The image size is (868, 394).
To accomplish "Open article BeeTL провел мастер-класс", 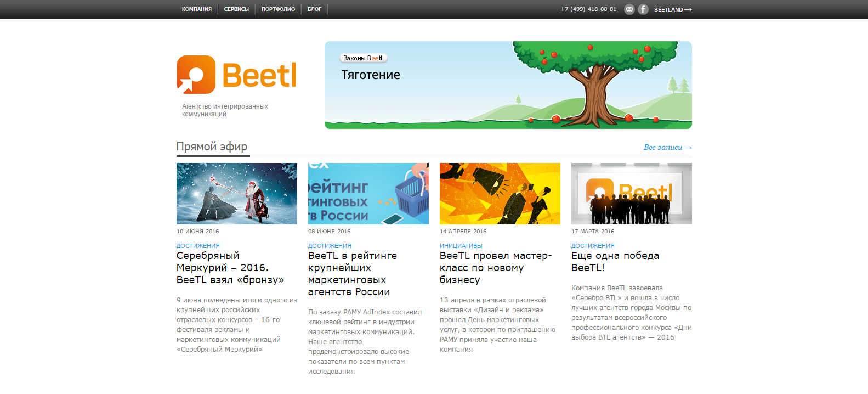I will [x=496, y=268].
